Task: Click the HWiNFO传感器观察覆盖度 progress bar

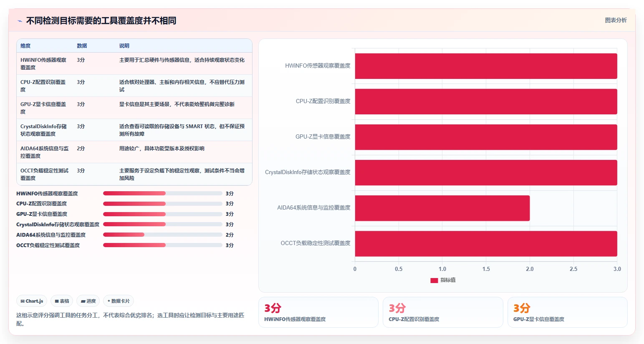Action: point(163,193)
